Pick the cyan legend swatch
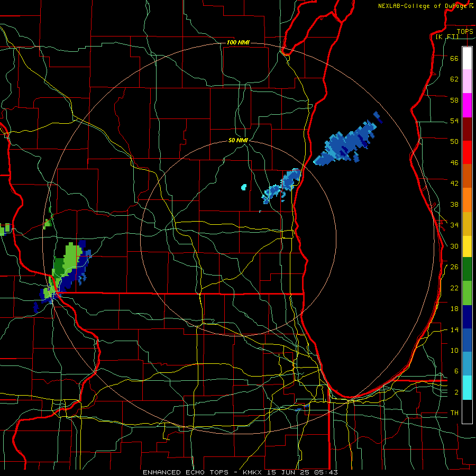The height and width of the screenshot is (476, 476). (x=467, y=388)
